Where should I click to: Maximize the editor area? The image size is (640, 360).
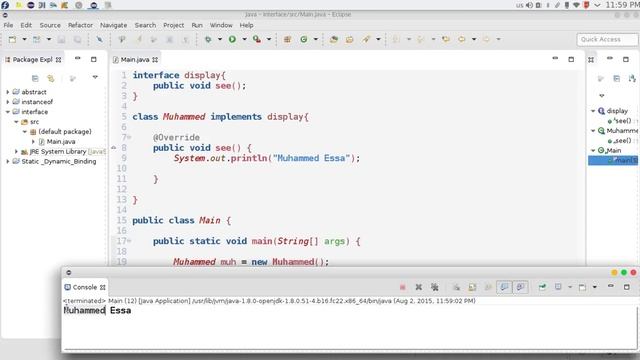tap(571, 59)
